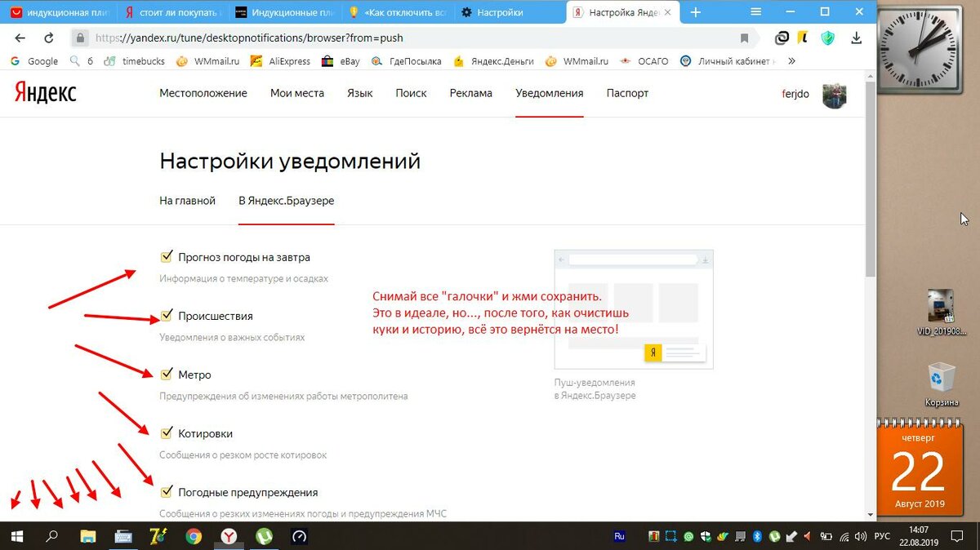Open the Google bookmark
Screen dimensions: 980x550
click(35, 61)
